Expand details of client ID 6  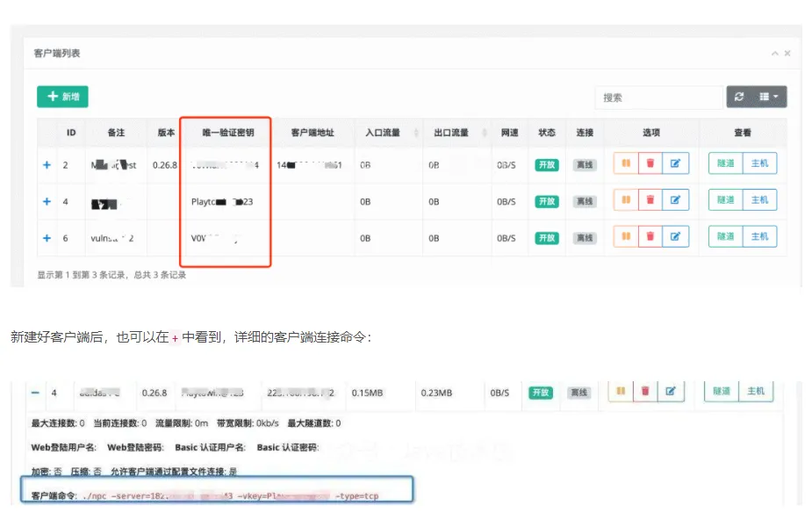[x=47, y=238]
